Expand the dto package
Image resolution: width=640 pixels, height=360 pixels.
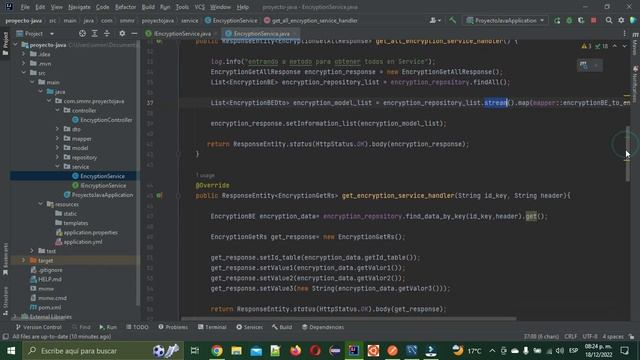click(x=58, y=129)
